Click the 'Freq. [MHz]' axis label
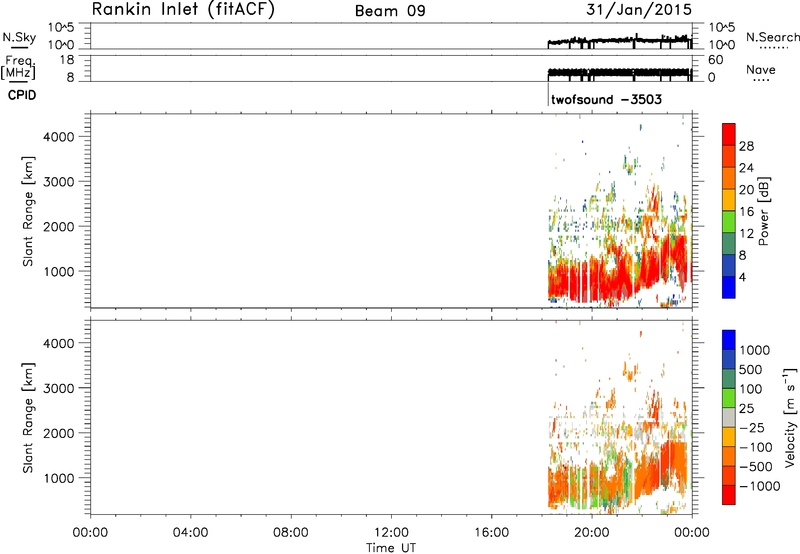This screenshot has width=800, height=554. (18, 68)
